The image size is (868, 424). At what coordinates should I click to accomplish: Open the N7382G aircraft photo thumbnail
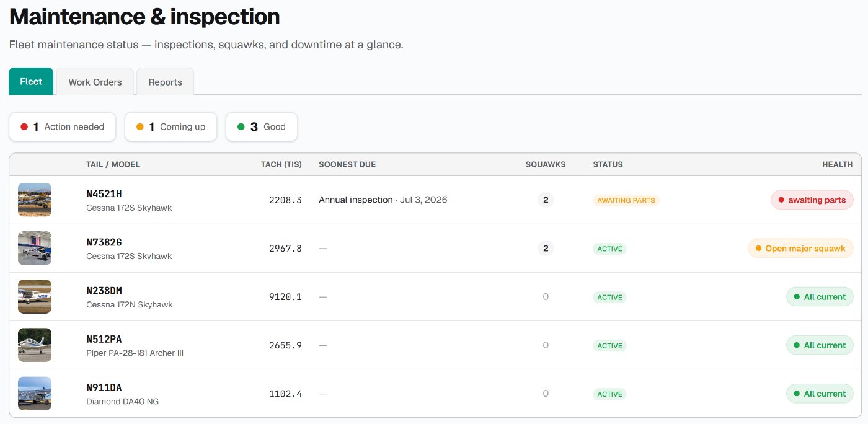[35, 248]
